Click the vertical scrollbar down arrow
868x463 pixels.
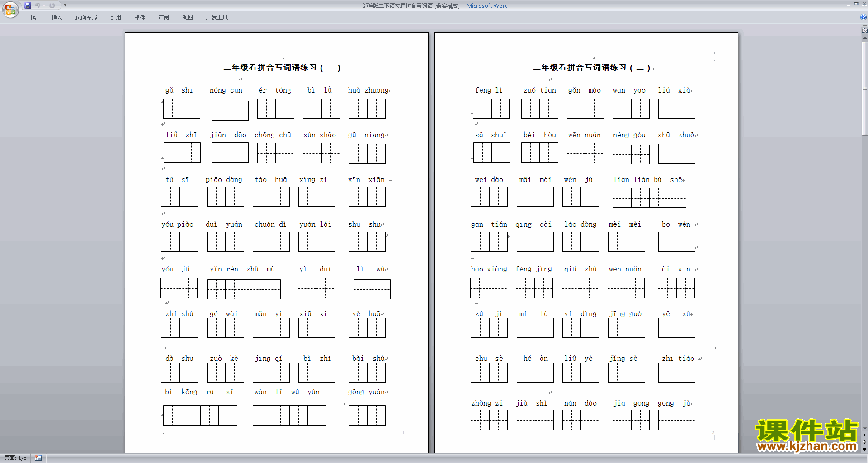pos(864,428)
